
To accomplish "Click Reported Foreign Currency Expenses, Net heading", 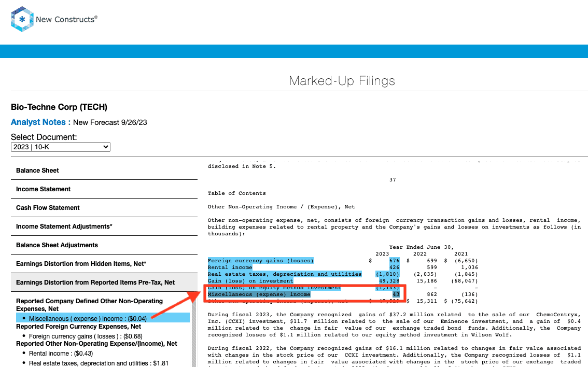I will pyautogui.click(x=78, y=327).
